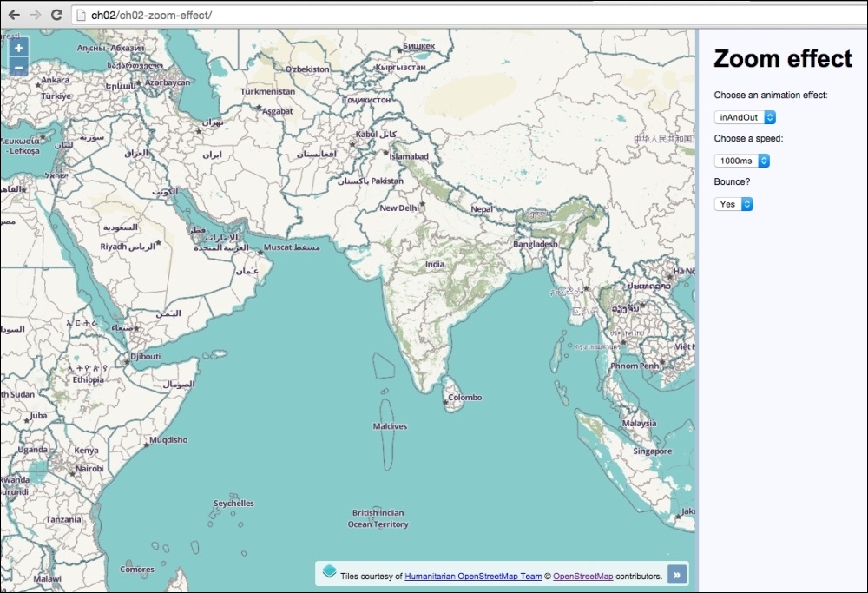This screenshot has width=868, height=593.
Task: Click the Phnom Penh map label
Action: 635,366
